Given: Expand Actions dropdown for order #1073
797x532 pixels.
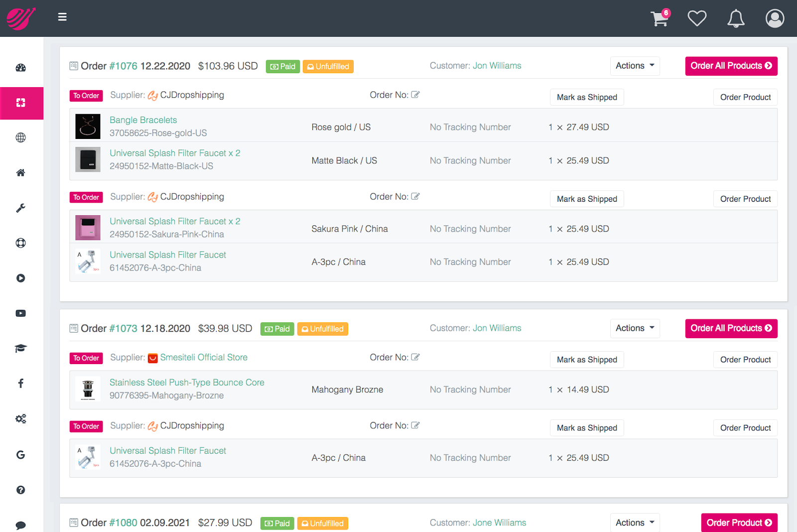Looking at the screenshot, I should [x=635, y=328].
